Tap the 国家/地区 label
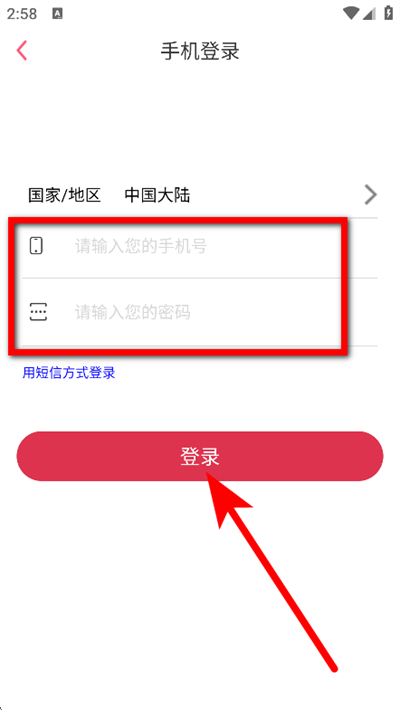 point(64,196)
